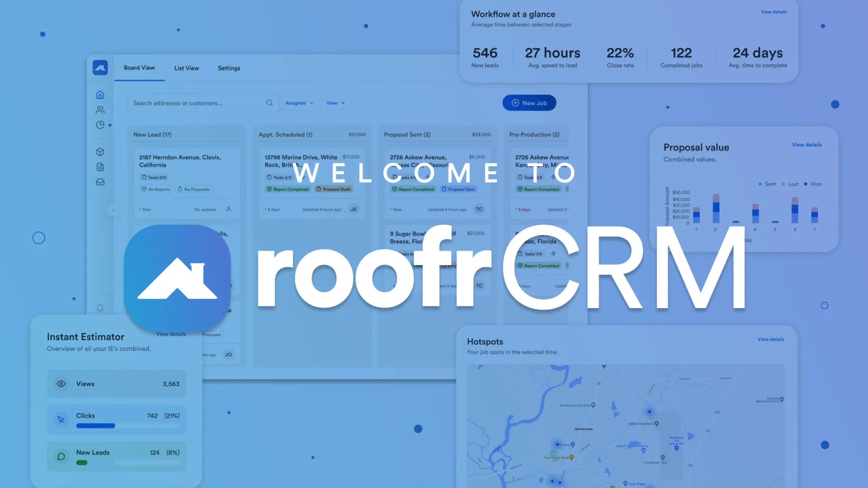Click the notifications bell icon in the sidebar
The height and width of the screenshot is (488, 868).
click(100, 308)
